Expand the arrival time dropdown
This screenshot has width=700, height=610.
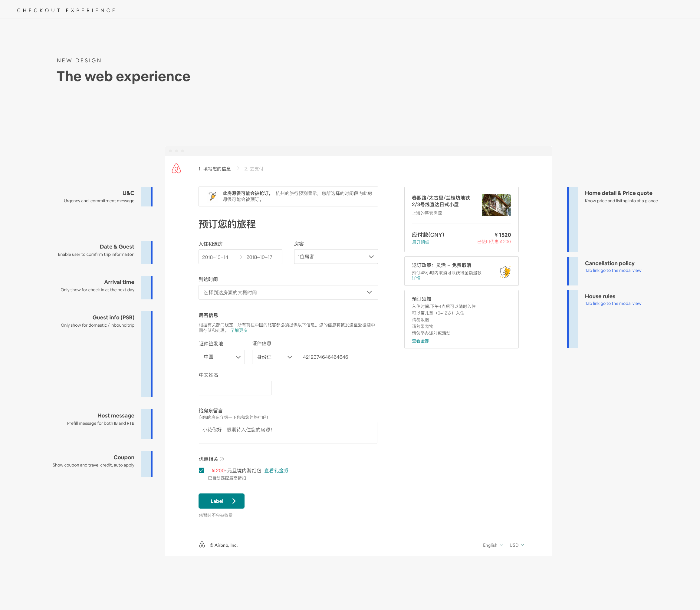(x=288, y=292)
